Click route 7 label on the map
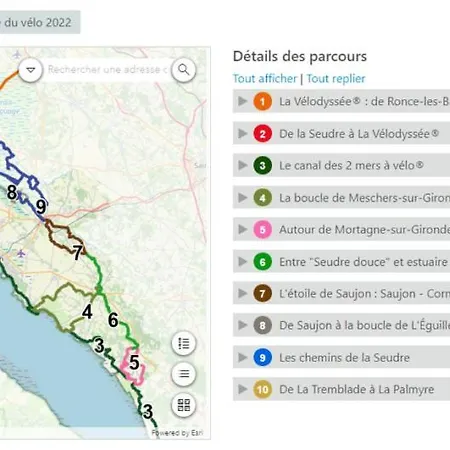Image resolution: width=450 pixels, height=450 pixels. (x=77, y=252)
